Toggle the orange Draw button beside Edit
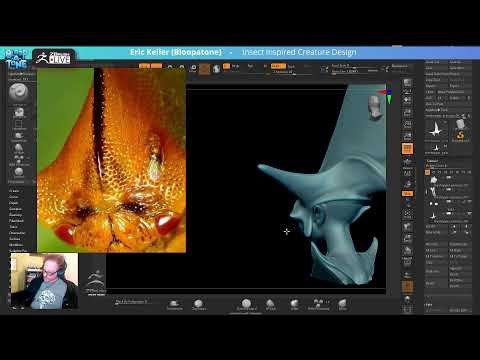Image resolution: width=480 pixels, height=360 pixels. point(156,66)
